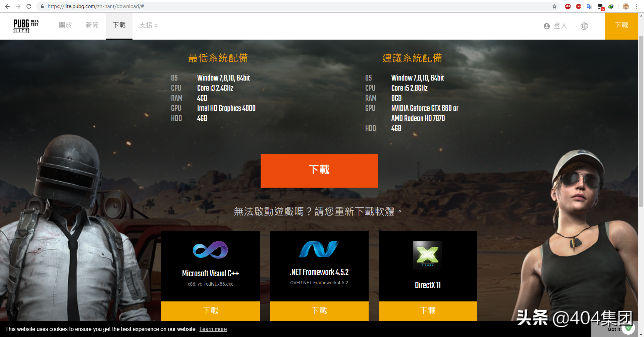
Task: Open the extension with badge 6
Action: (600, 7)
